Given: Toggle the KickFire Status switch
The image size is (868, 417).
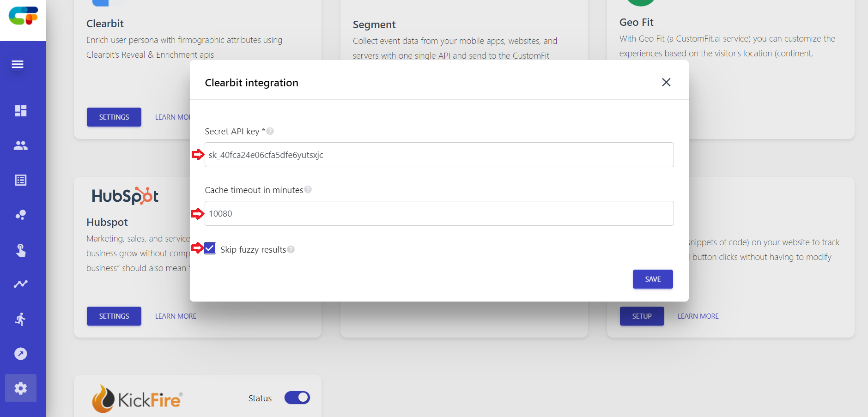Looking at the screenshot, I should tap(297, 398).
